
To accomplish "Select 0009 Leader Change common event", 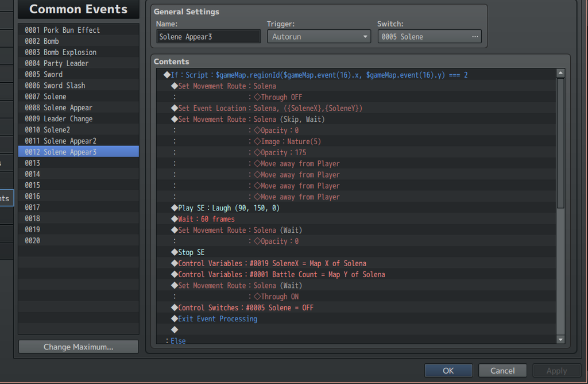I will (x=68, y=119).
